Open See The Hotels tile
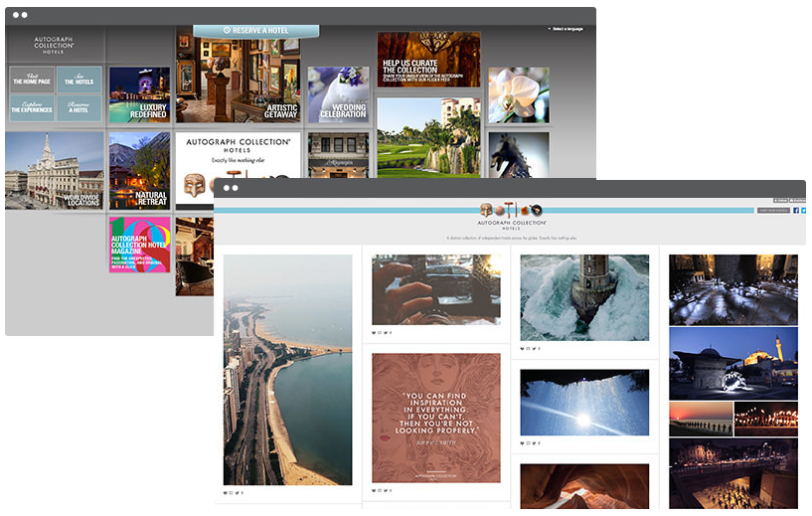 80,80
